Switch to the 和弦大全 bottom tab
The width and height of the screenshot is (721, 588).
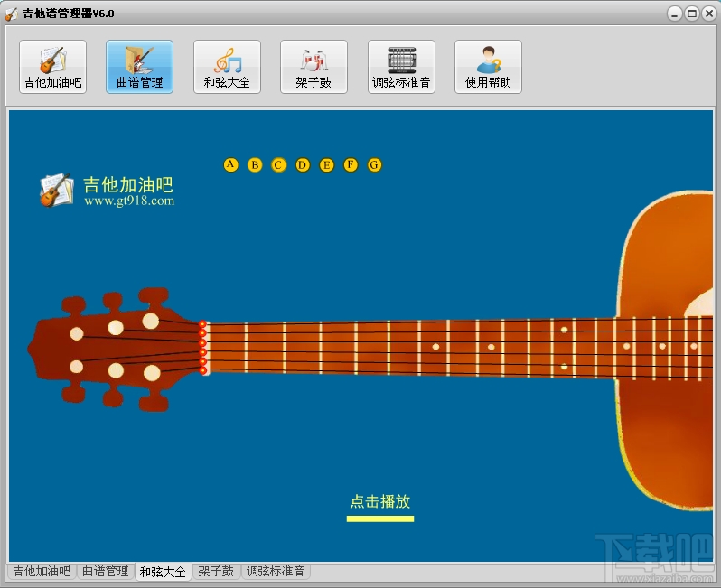pos(163,572)
